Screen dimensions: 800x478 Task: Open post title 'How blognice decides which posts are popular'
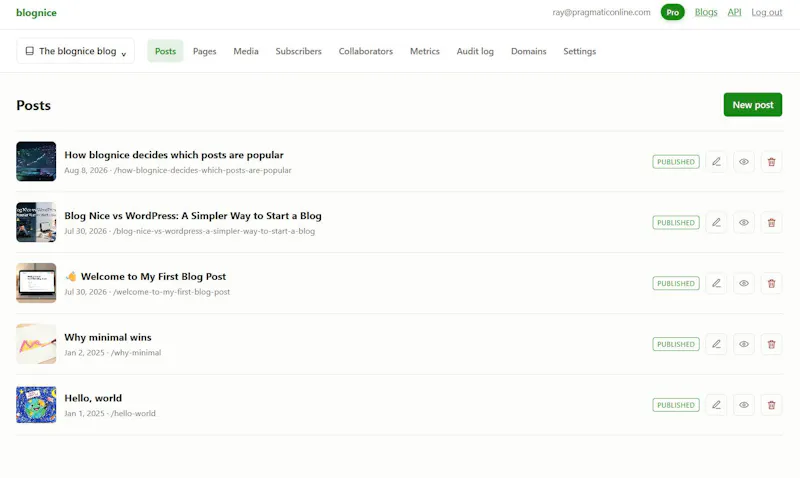(x=174, y=155)
